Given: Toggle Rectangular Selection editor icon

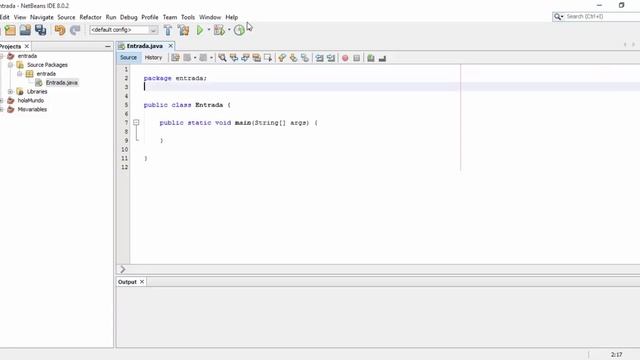Looking at the screenshot, I should tap(268, 58).
